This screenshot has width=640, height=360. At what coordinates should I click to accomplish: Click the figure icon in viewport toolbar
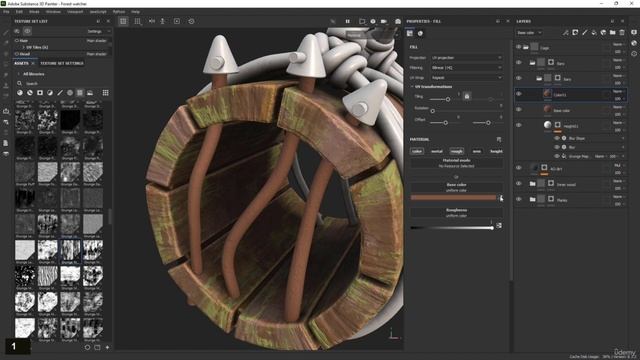[x=162, y=21]
